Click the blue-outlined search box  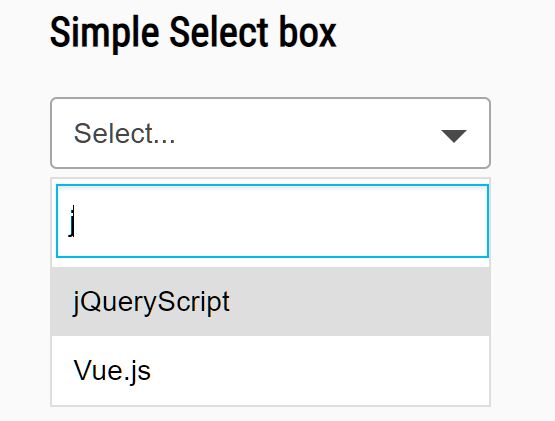pos(272,221)
